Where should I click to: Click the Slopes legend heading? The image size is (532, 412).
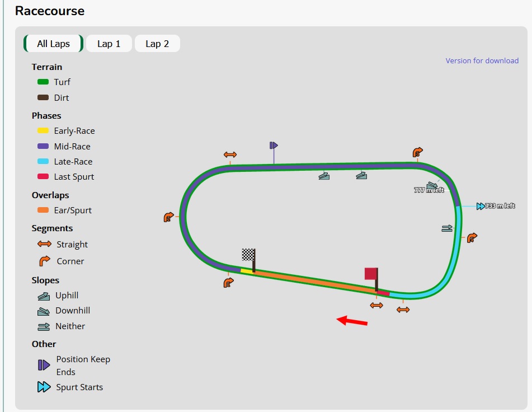[x=45, y=280]
